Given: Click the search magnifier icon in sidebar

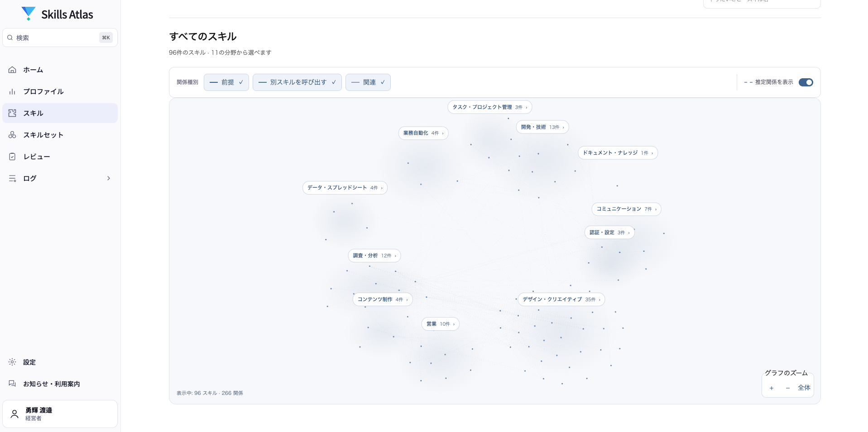Looking at the screenshot, I should coord(10,38).
